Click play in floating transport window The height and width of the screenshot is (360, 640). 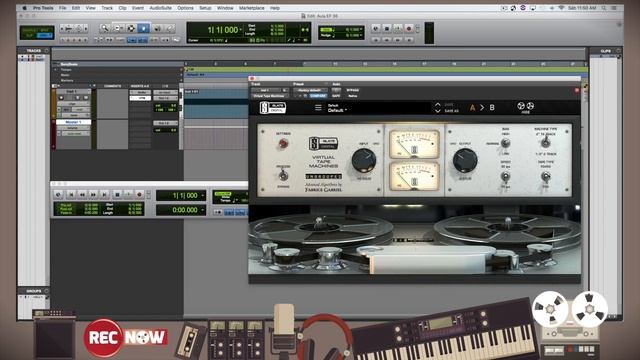[x=128, y=195]
